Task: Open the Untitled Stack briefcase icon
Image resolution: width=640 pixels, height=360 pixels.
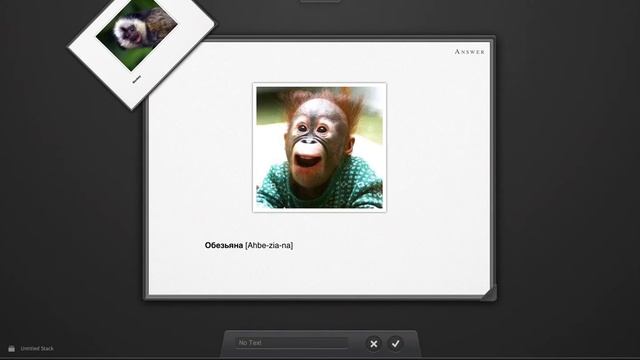Action: pos(11,349)
